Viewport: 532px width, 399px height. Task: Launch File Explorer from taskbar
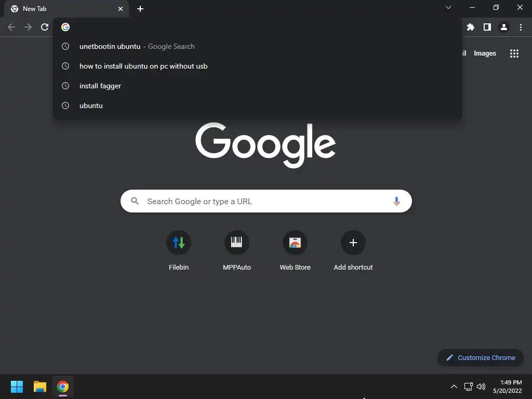39,387
